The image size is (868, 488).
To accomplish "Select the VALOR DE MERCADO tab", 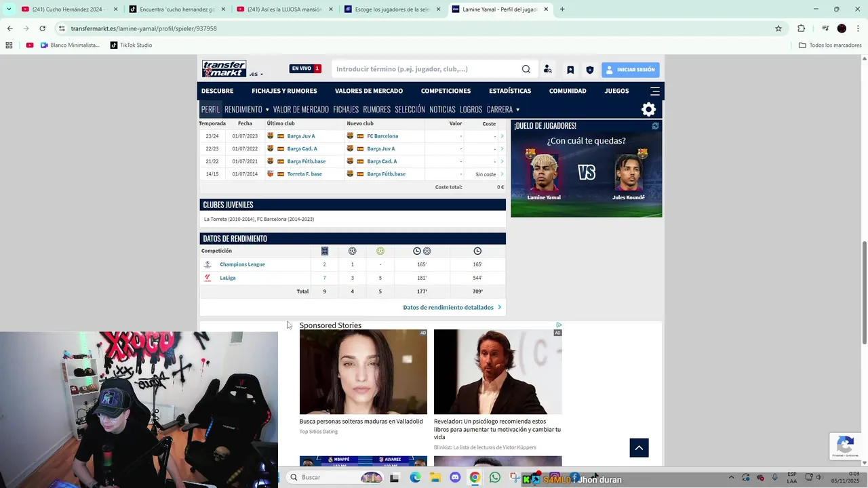I will [301, 109].
